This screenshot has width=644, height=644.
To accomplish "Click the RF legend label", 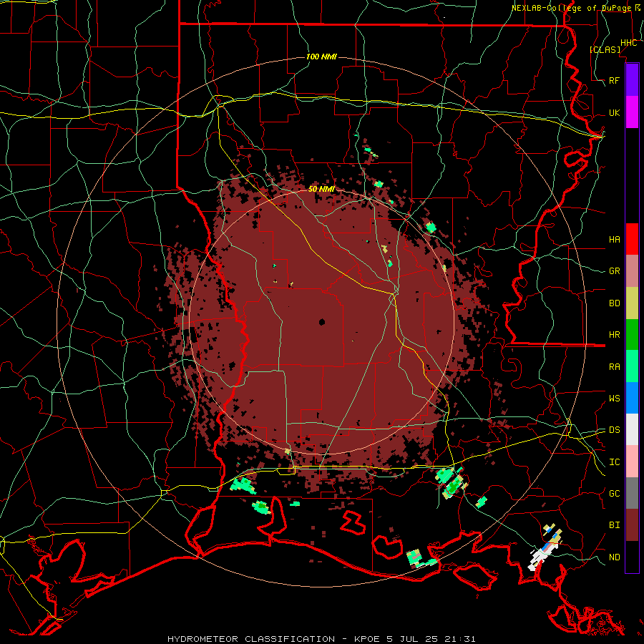I will click(x=615, y=80).
